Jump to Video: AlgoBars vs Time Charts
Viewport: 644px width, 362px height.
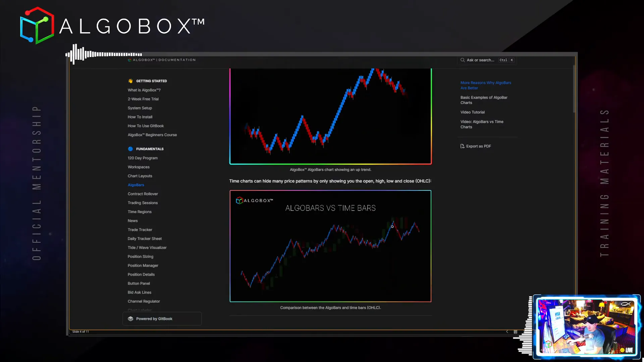tap(482, 124)
